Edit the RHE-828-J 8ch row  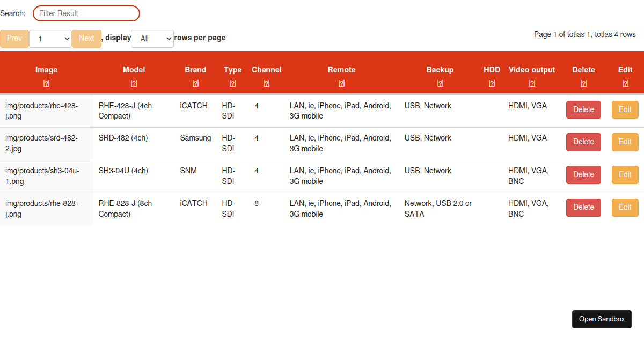point(625,207)
